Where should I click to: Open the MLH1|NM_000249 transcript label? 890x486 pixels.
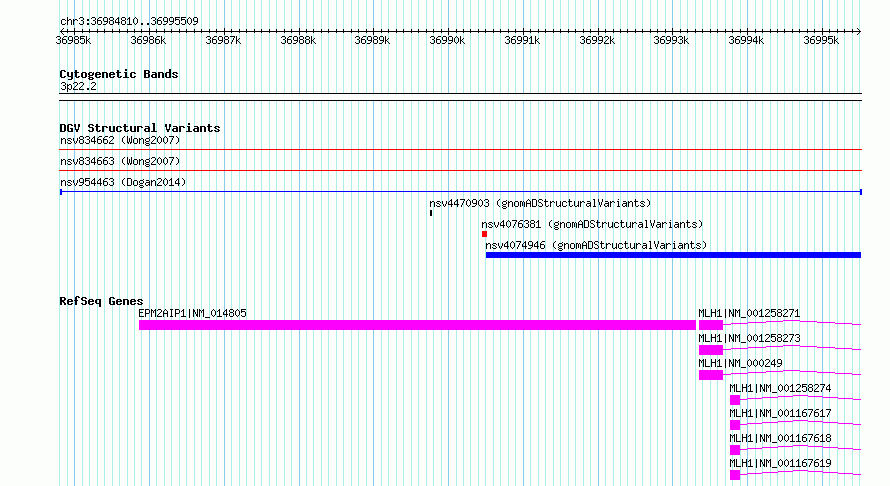coord(740,363)
